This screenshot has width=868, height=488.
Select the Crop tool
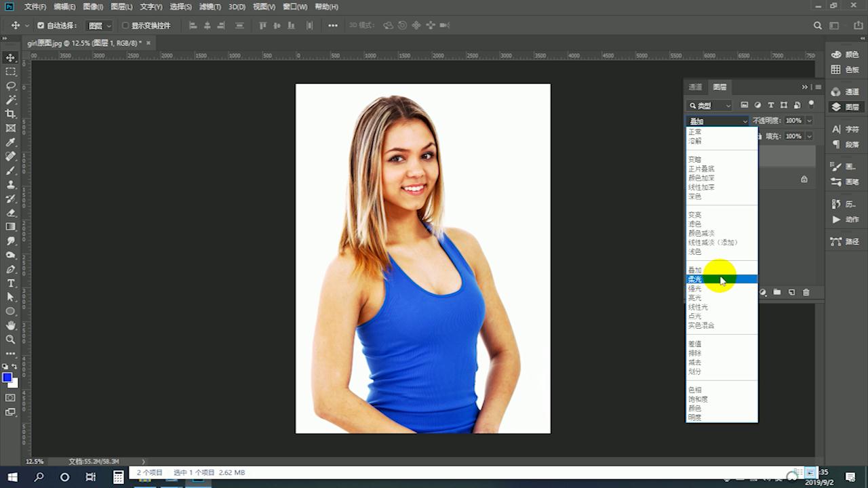click(x=11, y=114)
